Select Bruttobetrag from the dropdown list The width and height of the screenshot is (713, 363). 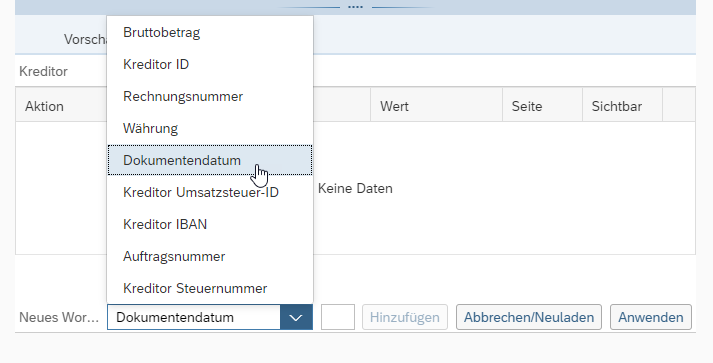(210, 33)
